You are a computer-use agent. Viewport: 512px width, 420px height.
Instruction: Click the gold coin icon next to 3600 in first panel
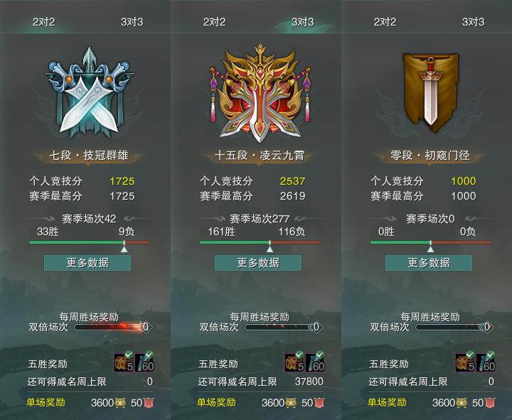pyautogui.click(x=120, y=403)
